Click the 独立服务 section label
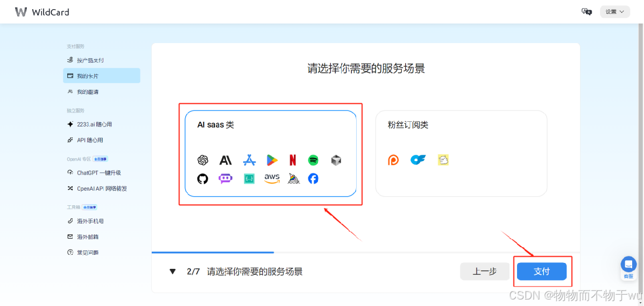 pyautogui.click(x=75, y=110)
